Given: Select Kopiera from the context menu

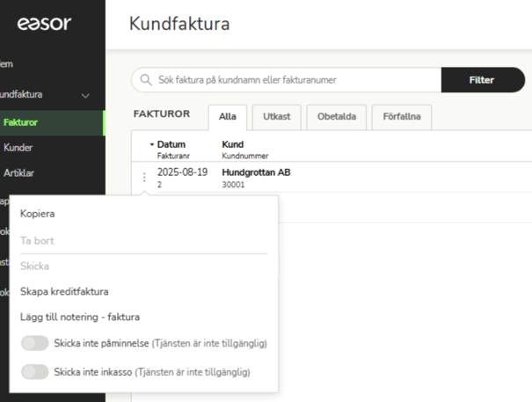Looking at the screenshot, I should (x=37, y=214).
